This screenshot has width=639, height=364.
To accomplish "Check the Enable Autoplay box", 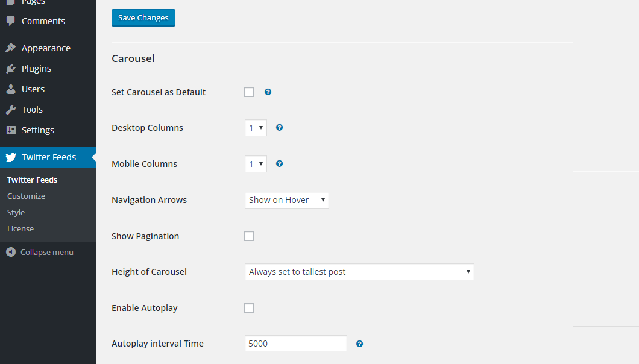I will point(249,308).
